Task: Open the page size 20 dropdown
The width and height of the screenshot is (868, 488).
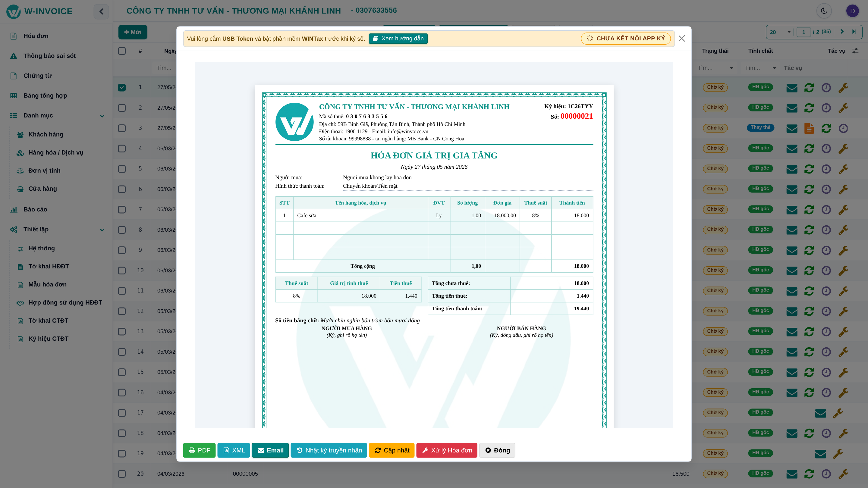Action: point(780,32)
